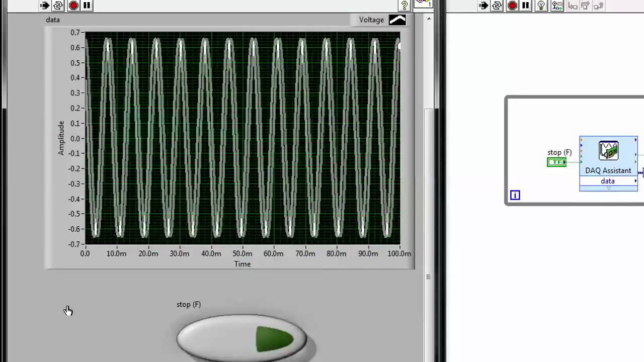Click the Time axis label
Image resolution: width=644 pixels, height=362 pixels.
coord(242,264)
